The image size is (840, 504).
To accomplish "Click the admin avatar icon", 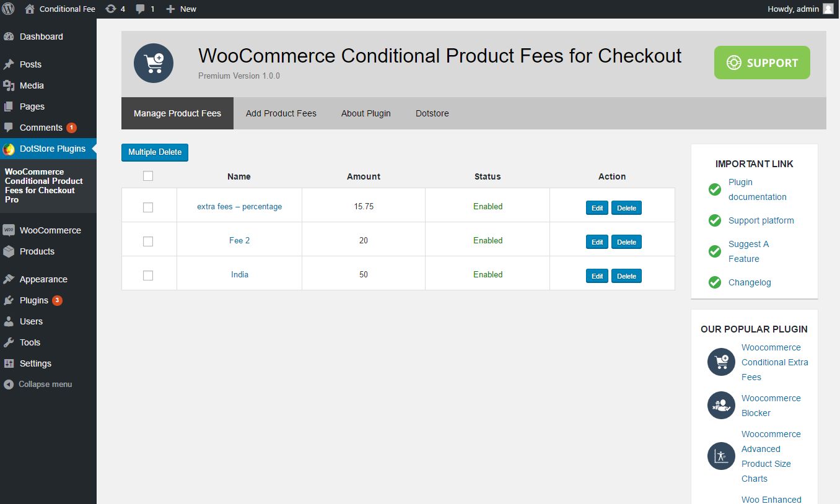I will coord(828,9).
